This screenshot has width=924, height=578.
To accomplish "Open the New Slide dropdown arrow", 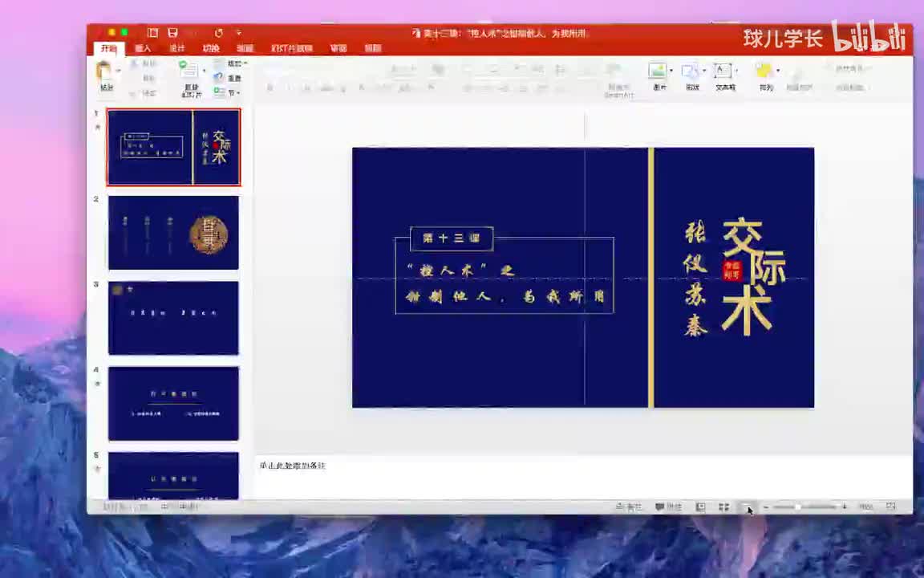I will (204, 71).
